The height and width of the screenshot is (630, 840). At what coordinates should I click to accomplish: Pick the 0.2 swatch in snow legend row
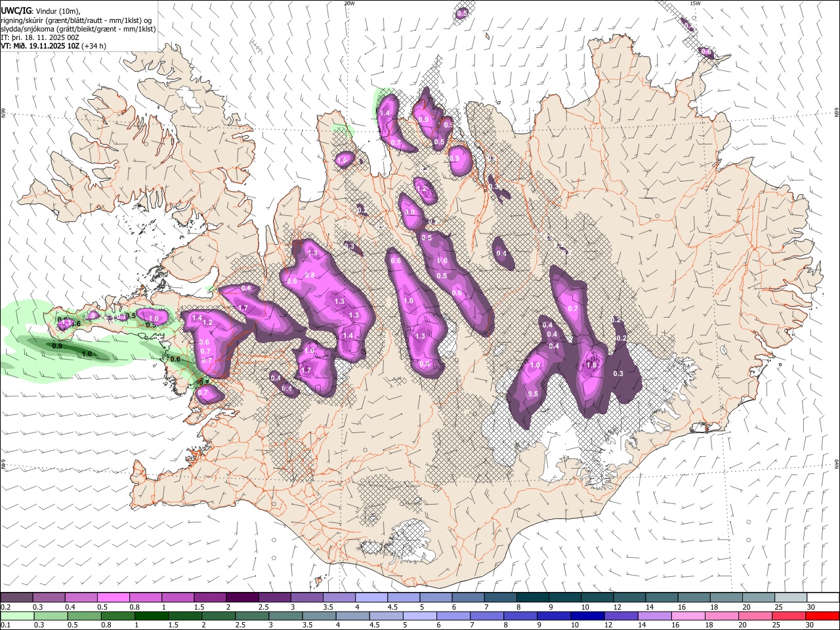click(16, 597)
